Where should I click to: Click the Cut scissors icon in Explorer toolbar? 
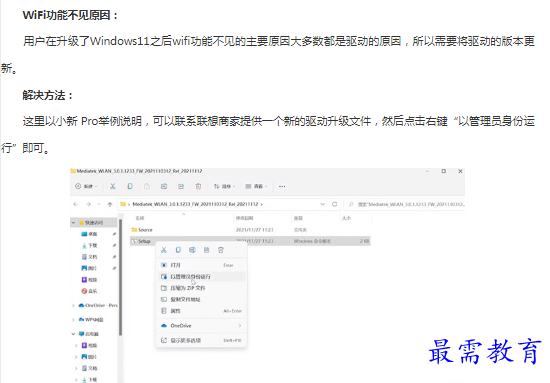[113, 186]
